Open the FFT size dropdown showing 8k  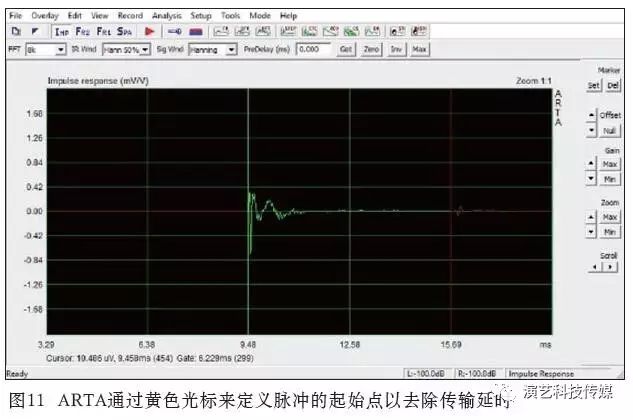tap(46, 50)
